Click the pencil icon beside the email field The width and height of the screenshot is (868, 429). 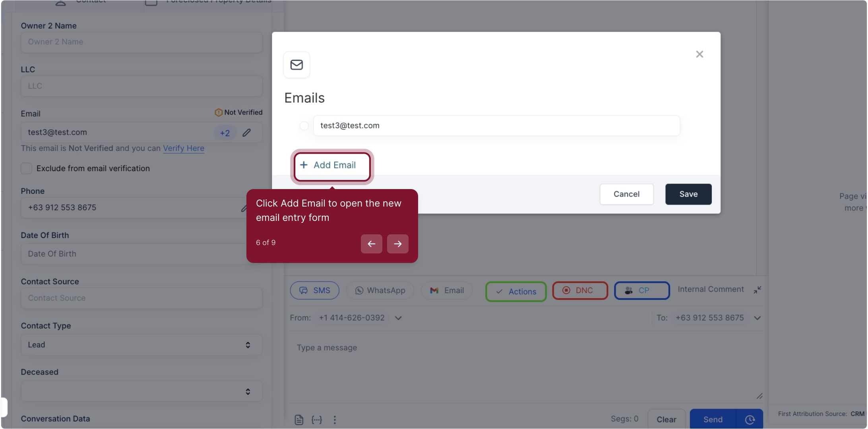[247, 133]
